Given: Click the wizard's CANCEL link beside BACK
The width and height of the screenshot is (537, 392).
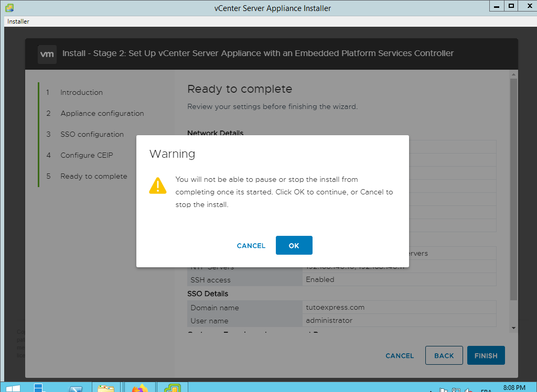Looking at the screenshot, I should point(400,356).
